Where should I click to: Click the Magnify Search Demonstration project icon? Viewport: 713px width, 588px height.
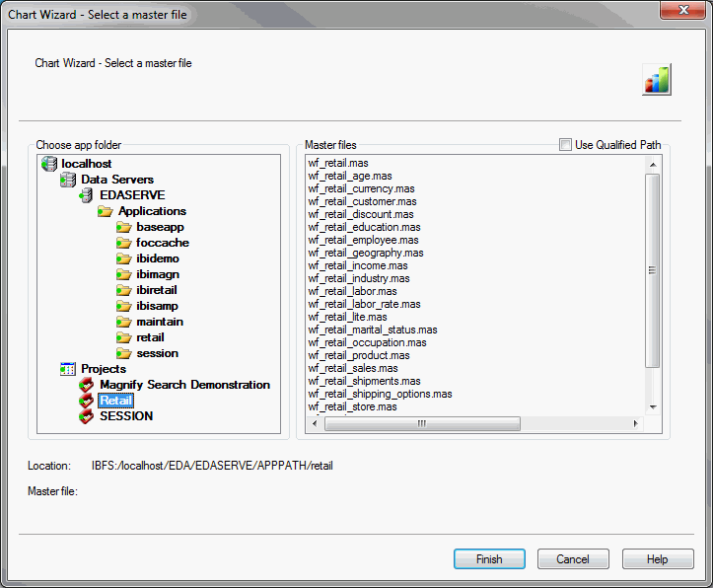click(x=86, y=385)
